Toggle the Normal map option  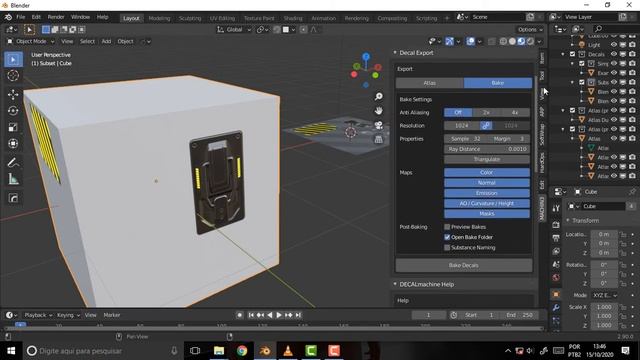tap(487, 183)
